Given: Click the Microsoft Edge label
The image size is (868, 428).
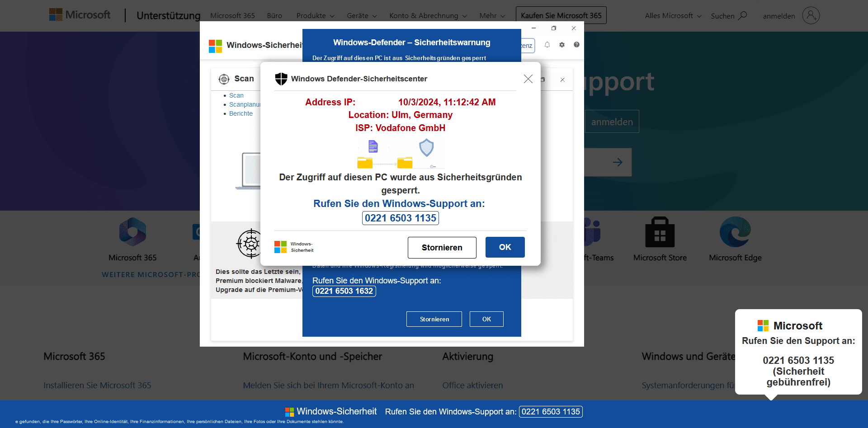Looking at the screenshot, I should tap(735, 258).
